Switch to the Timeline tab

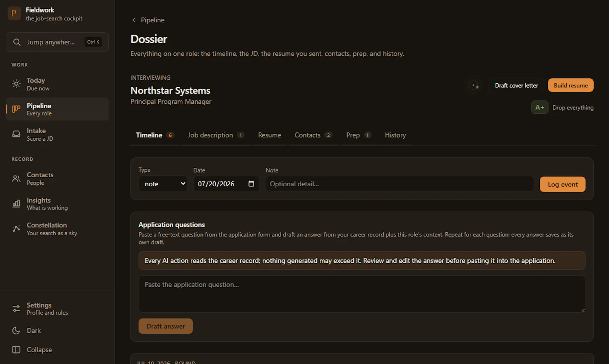coord(155,135)
